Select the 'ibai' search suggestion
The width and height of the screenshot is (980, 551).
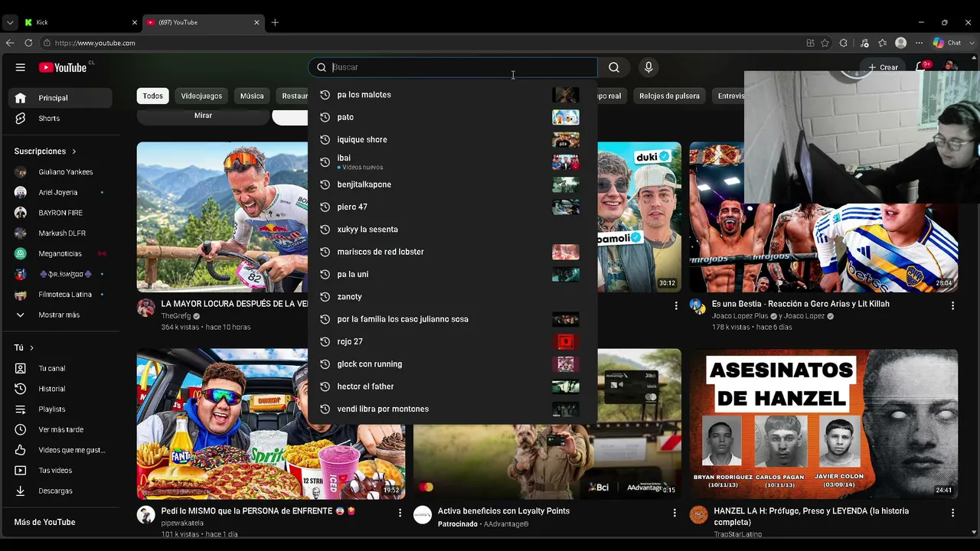pos(452,162)
